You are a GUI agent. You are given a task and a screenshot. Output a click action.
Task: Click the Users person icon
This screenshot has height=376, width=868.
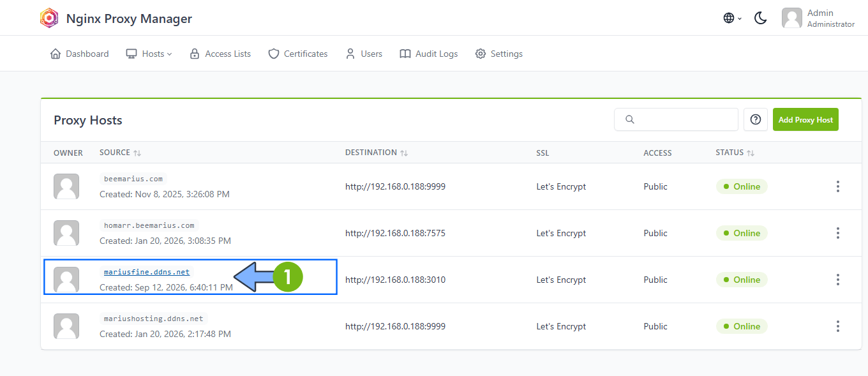coord(350,54)
